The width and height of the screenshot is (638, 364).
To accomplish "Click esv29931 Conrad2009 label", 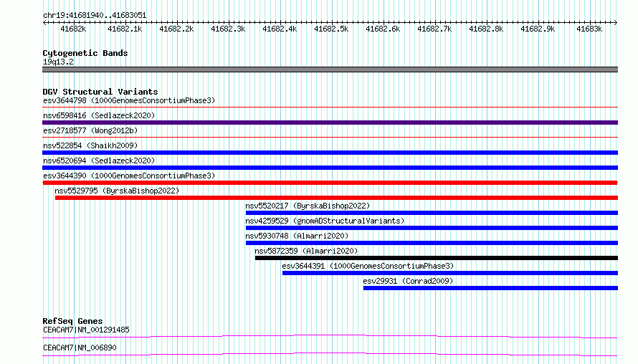I will pyautogui.click(x=408, y=281).
